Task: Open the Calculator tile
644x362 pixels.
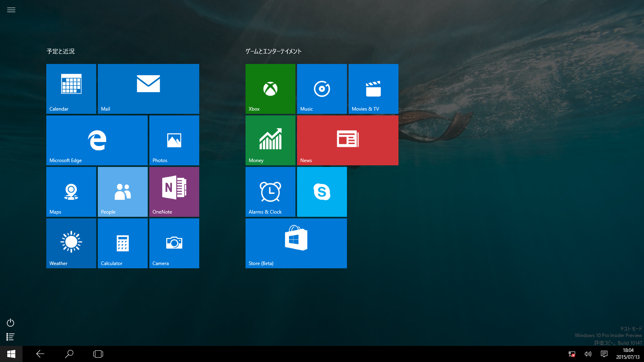Action: [x=123, y=243]
